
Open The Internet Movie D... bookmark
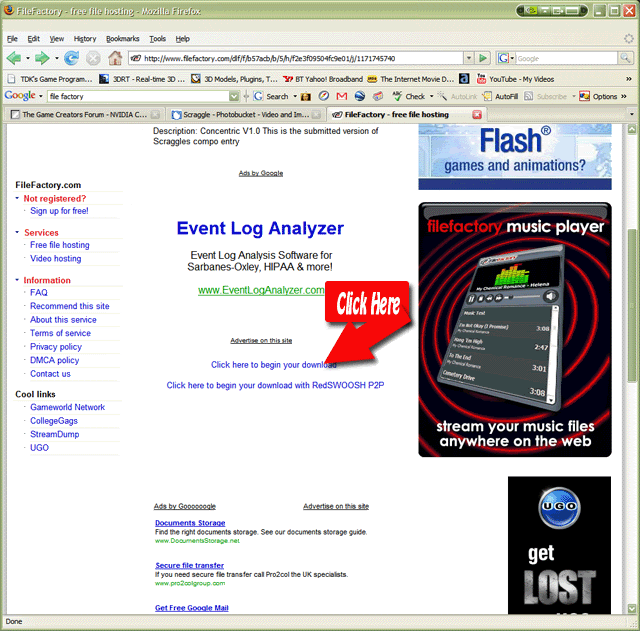pos(411,79)
